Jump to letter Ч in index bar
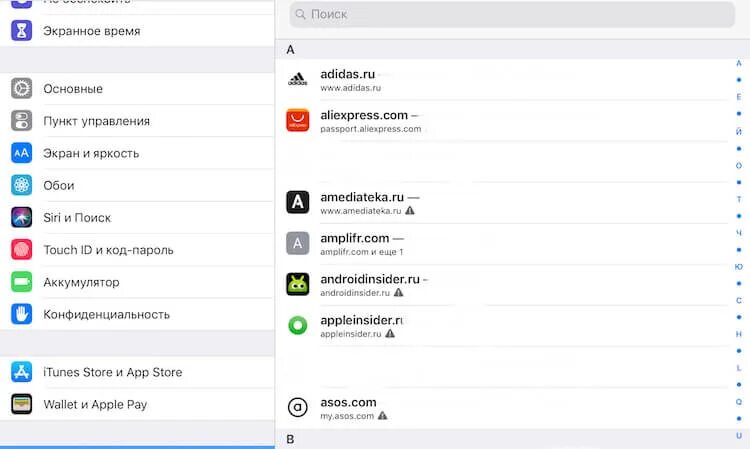Viewport: 750px width, 449px height. [739, 233]
